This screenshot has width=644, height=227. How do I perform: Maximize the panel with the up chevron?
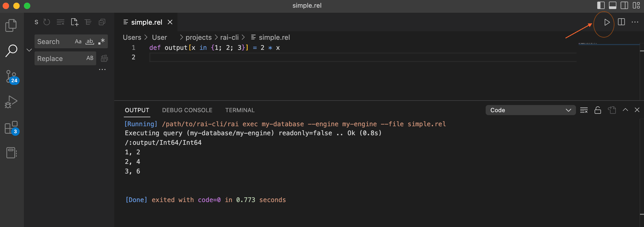click(x=625, y=110)
